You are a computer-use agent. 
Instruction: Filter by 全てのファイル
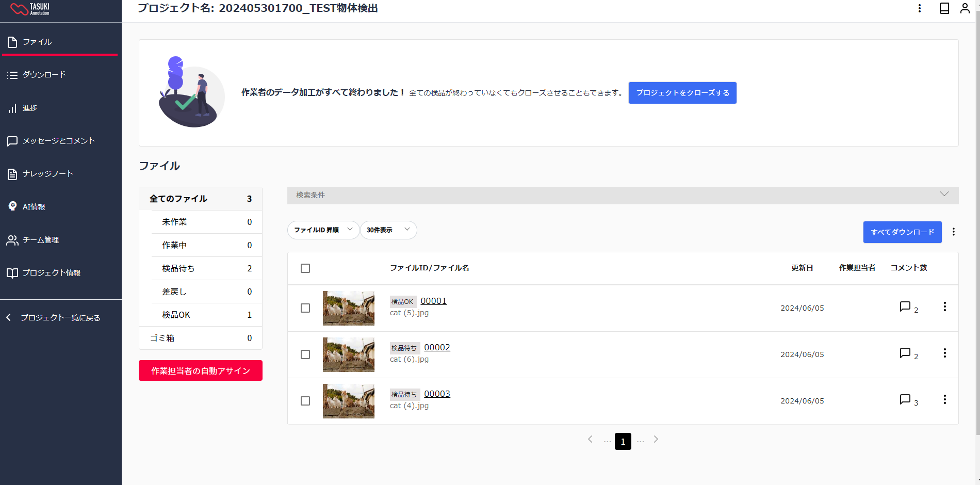click(201, 199)
